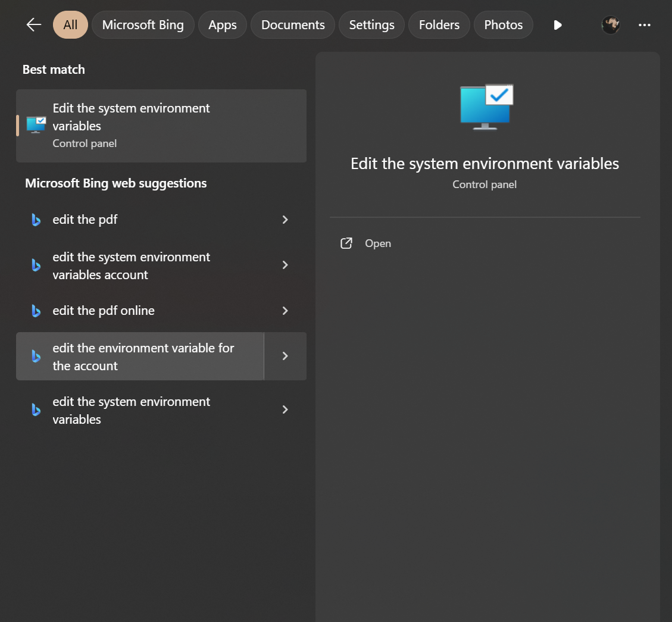Click Bing icon beside 'edit the pdf'
672x622 pixels.
tap(36, 220)
